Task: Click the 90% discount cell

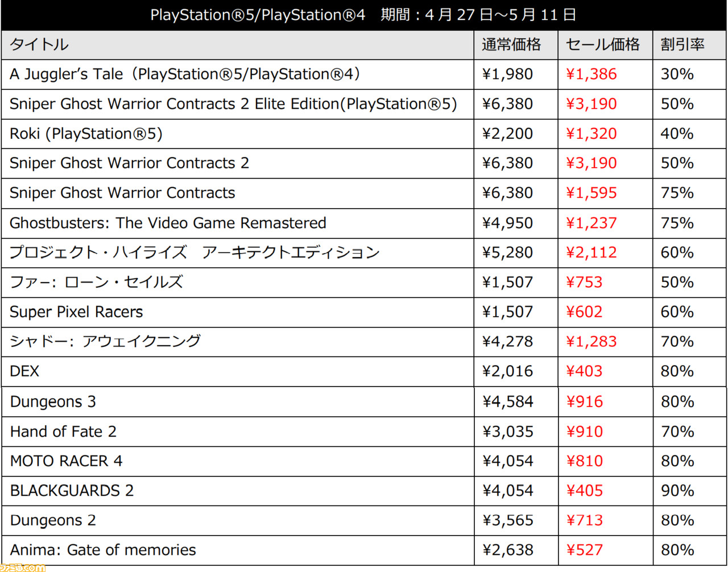Action: [x=689, y=491]
